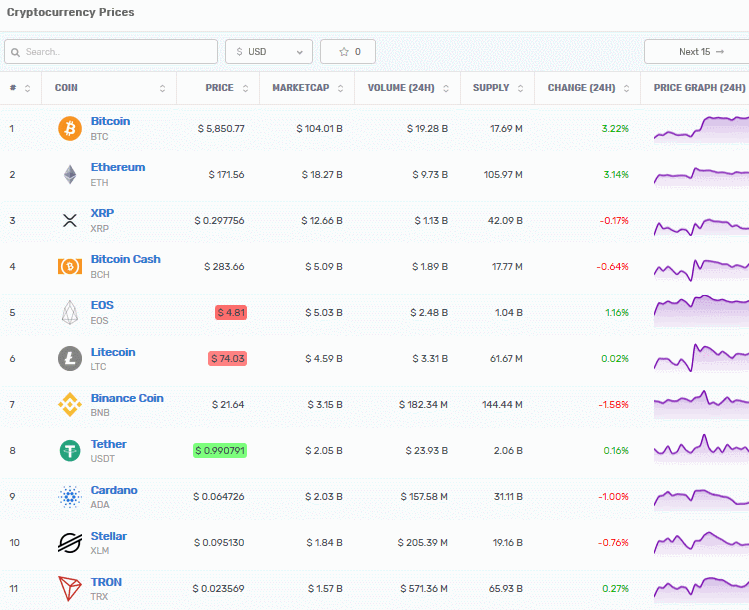
Task: Click Stellar's 24h price graph
Action: pos(701,543)
